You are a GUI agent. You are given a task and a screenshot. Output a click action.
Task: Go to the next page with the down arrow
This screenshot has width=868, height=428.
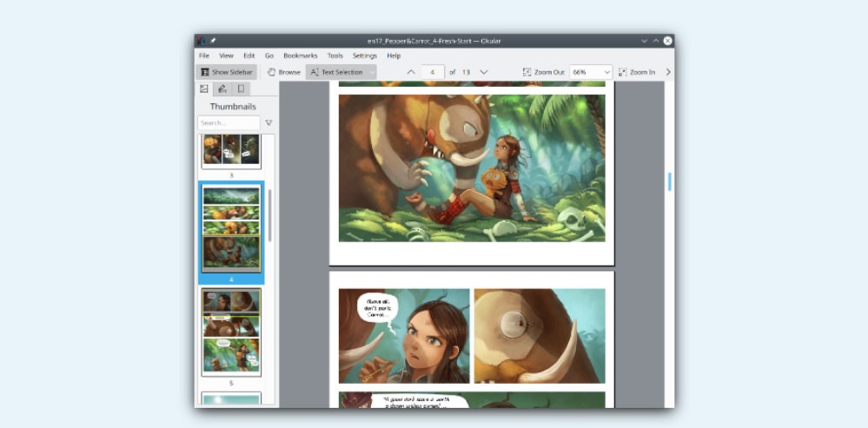484,72
